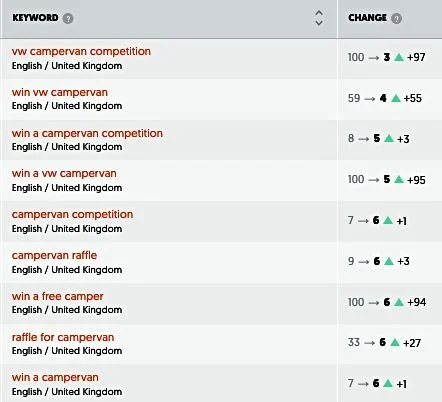The width and height of the screenshot is (442, 402).
Task: Click the help icon beside CHANGE header
Action: pos(396,18)
